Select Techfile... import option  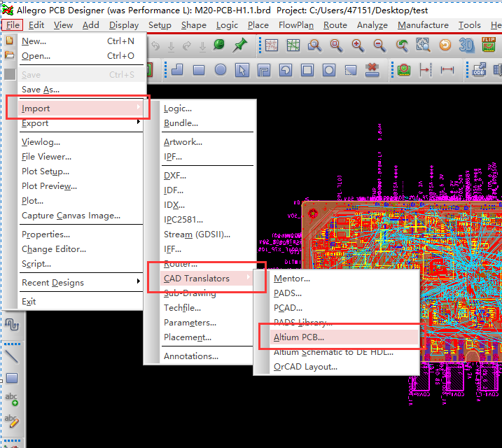click(x=207, y=308)
